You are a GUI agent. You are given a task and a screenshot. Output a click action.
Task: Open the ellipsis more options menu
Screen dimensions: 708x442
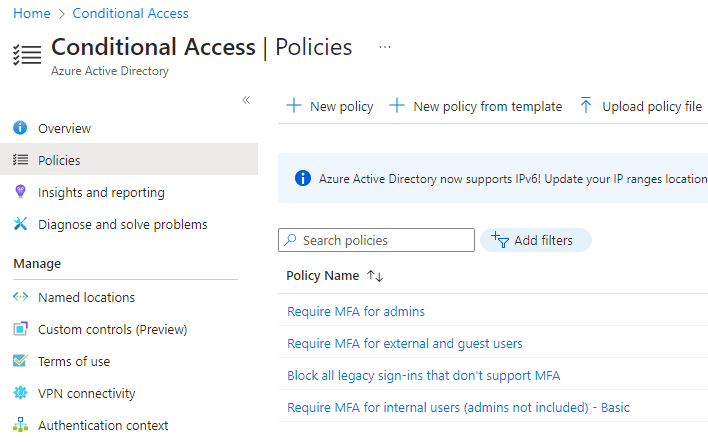click(385, 47)
